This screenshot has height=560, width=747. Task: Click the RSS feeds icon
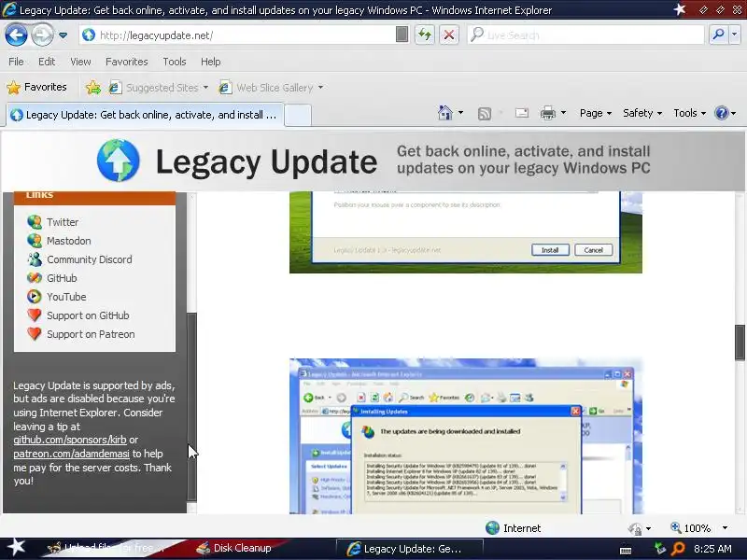pos(484,113)
